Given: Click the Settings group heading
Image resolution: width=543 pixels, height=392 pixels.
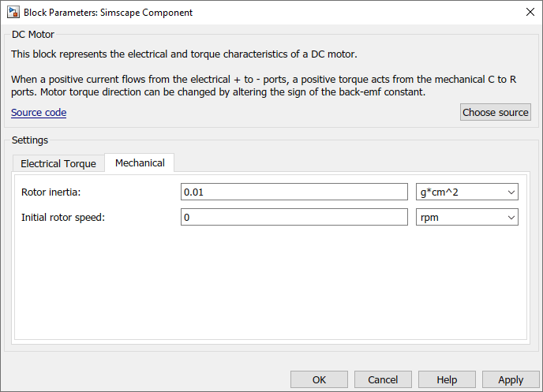Looking at the screenshot, I should 29,140.
